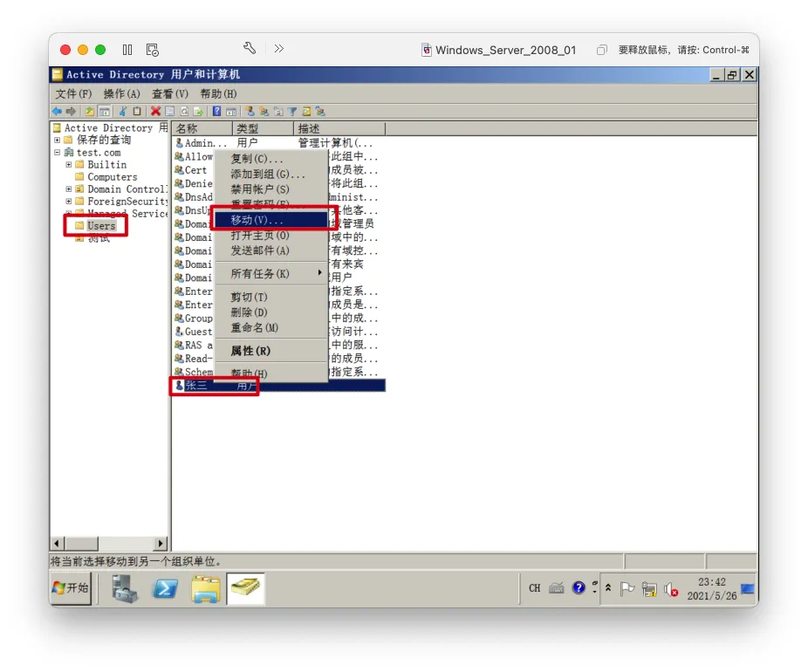Click the Forward arrow toolbar icon
This screenshot has width=808, height=672.
click(71, 112)
